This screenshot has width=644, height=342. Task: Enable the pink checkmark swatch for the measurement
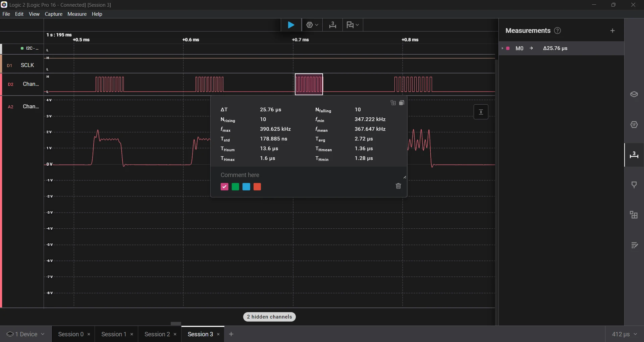point(224,187)
